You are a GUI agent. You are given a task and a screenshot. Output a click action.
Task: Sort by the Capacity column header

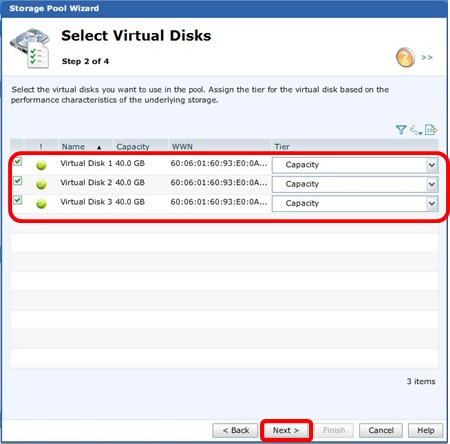[x=140, y=146]
